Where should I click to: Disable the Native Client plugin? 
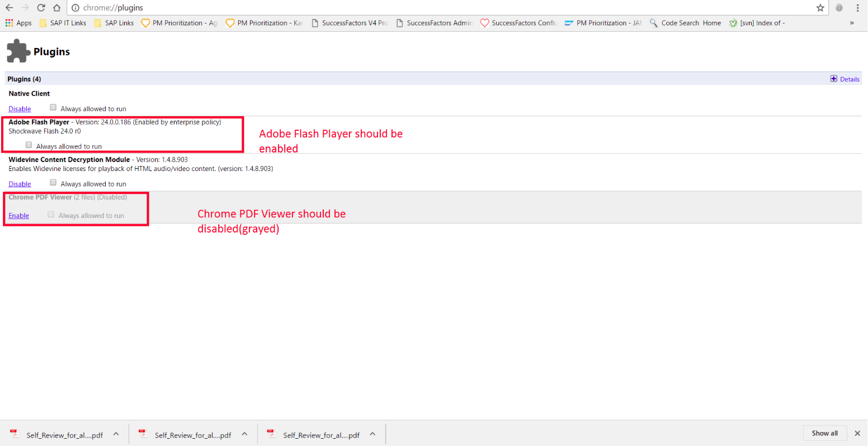click(x=20, y=109)
